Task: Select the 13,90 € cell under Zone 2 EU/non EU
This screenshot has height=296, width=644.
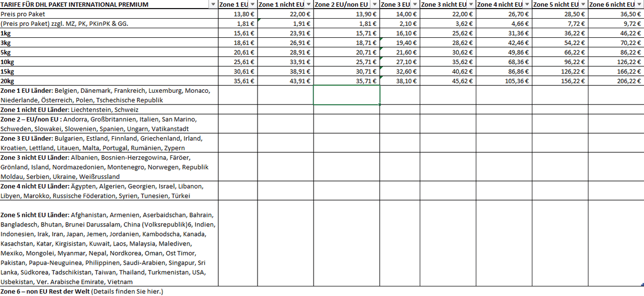Action: click(346, 14)
